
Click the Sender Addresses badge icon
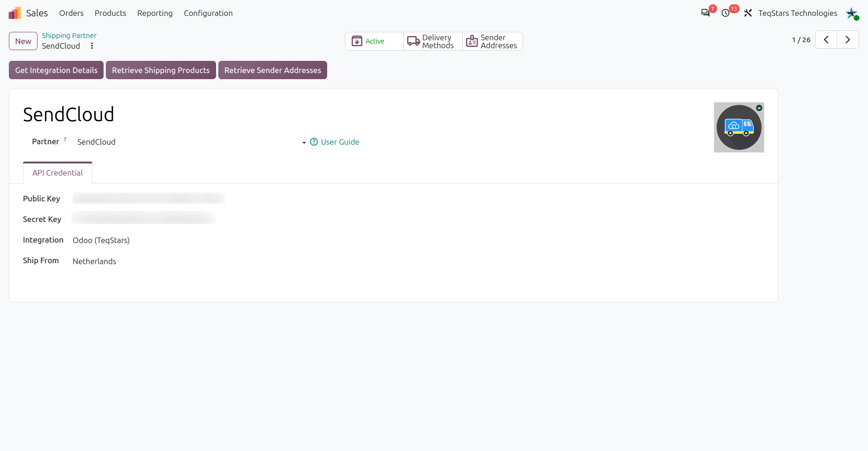[x=472, y=41]
